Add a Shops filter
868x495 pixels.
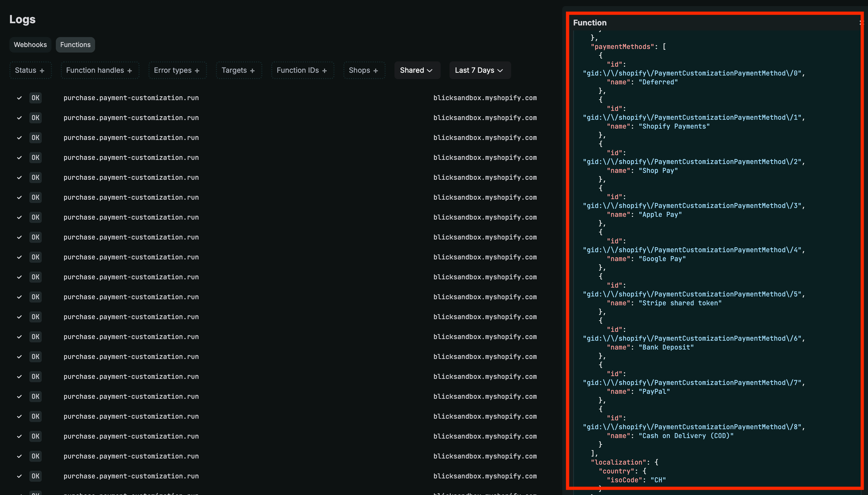point(364,70)
